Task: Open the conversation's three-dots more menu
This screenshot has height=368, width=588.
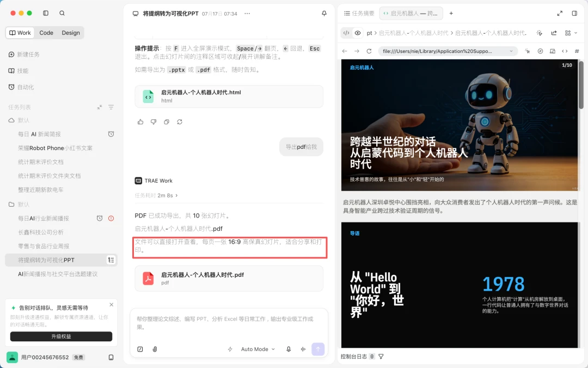Action: [247, 14]
